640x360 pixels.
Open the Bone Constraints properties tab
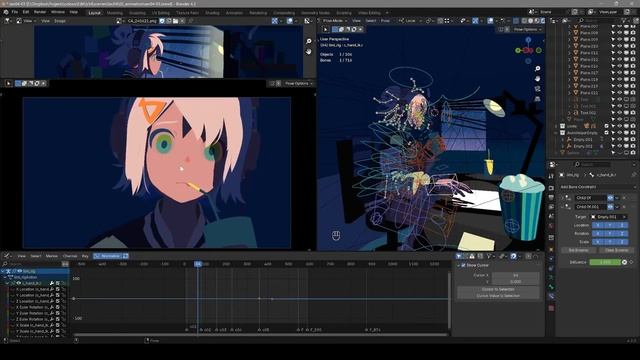[x=551, y=296]
